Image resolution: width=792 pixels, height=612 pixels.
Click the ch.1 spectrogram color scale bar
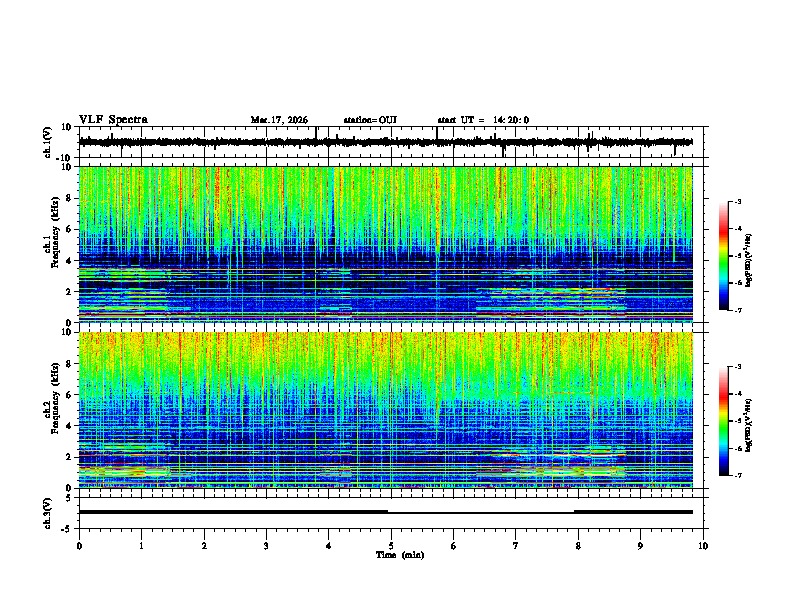coord(723,256)
